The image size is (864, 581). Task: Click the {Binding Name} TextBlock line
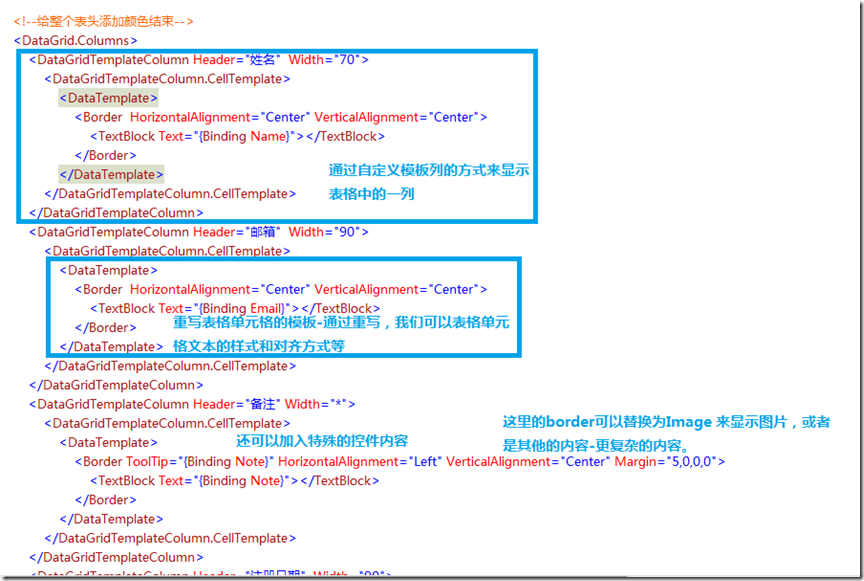[x=237, y=136]
